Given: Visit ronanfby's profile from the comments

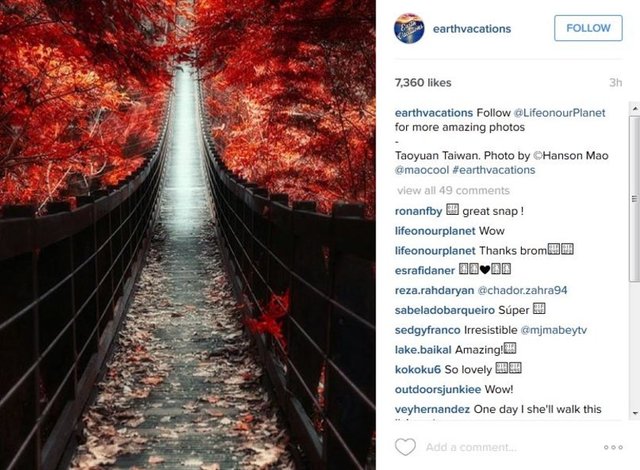Looking at the screenshot, I should click(419, 210).
